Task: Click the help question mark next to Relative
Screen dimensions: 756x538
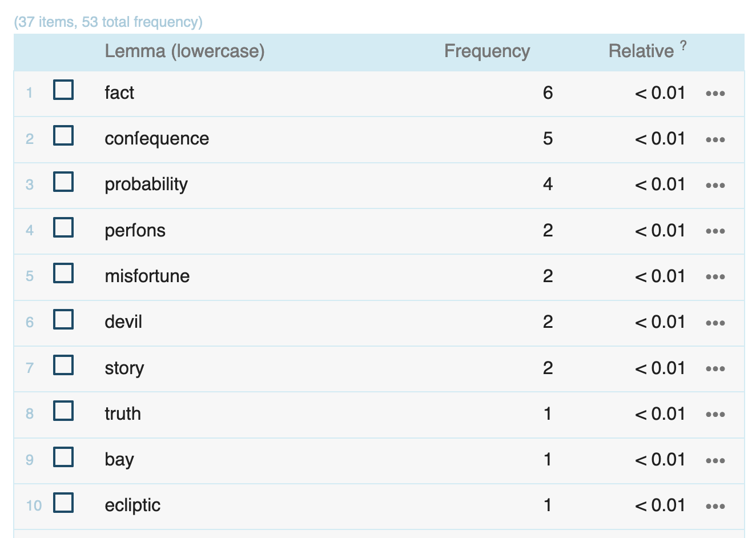Action: coord(683,46)
